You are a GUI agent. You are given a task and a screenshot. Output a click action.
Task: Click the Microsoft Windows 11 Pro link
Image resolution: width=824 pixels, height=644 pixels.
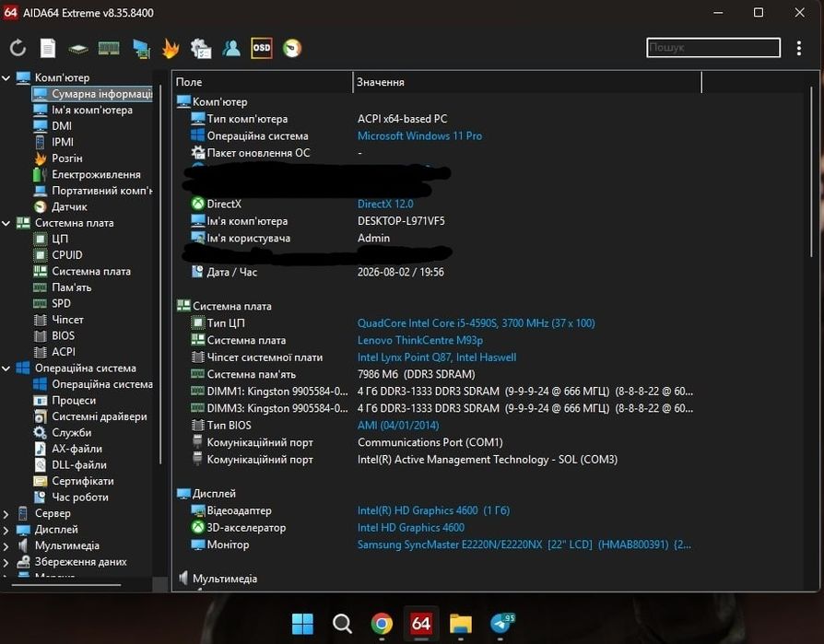click(420, 136)
